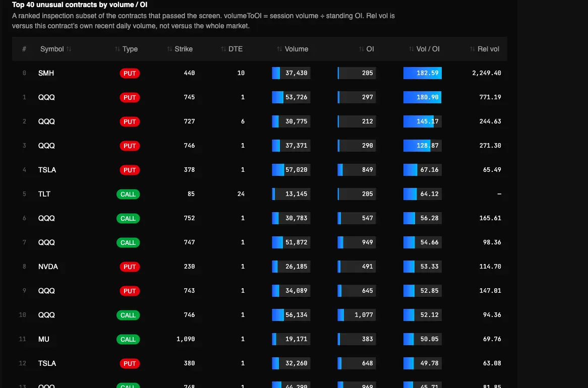This screenshot has width=588, height=388.
Task: Sort table by OI column header
Action: pos(367,49)
